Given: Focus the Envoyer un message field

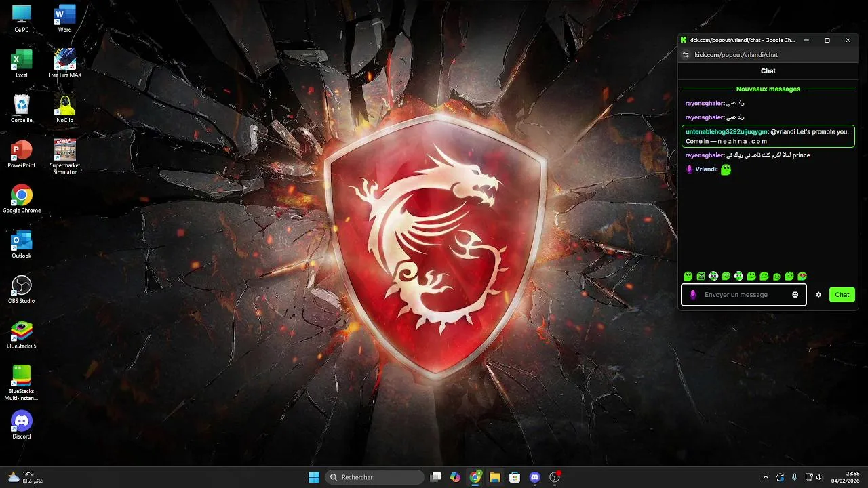Looking at the screenshot, I should pyautogui.click(x=744, y=295).
